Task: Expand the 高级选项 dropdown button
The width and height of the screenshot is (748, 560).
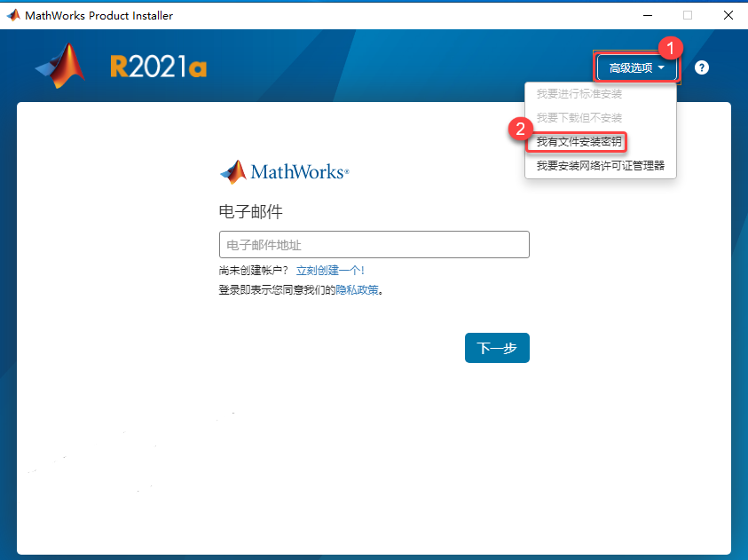Action: (636, 67)
